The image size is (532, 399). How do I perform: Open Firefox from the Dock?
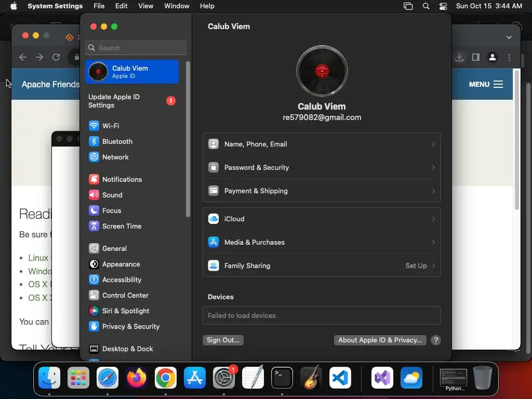[137, 378]
